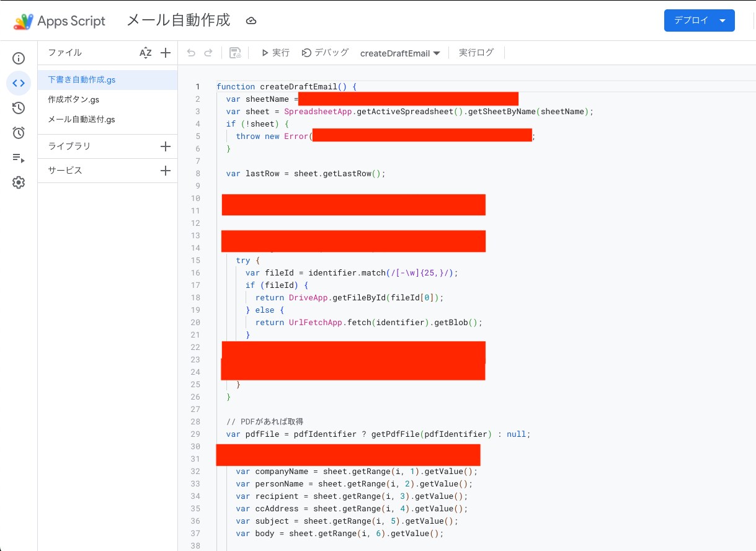Open the Overview info icon in sidebar

[19, 58]
